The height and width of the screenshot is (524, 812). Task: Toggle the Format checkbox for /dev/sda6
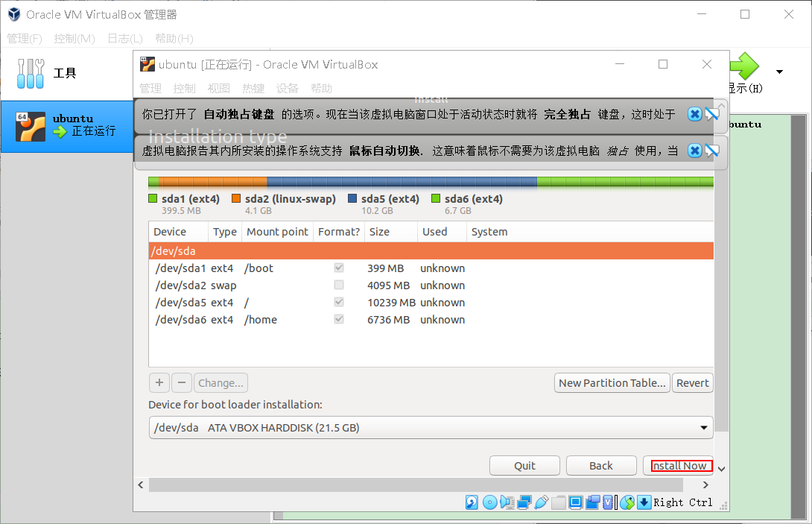[339, 319]
